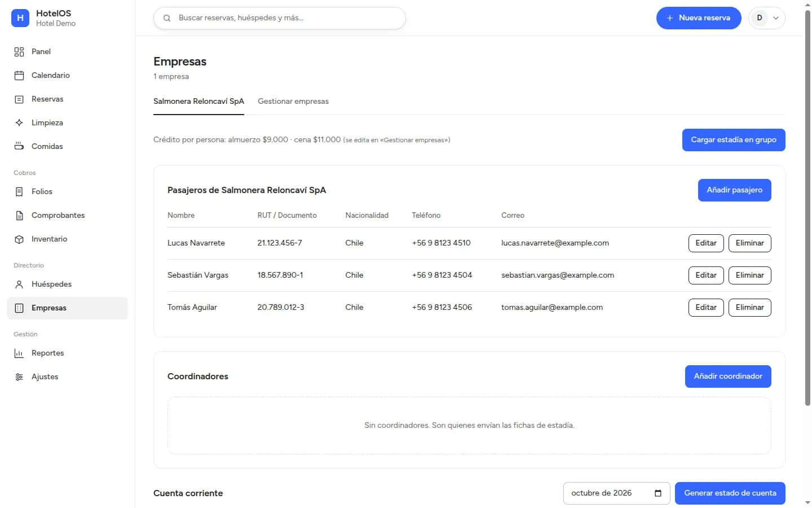Expand the user menu chevron

click(776, 18)
